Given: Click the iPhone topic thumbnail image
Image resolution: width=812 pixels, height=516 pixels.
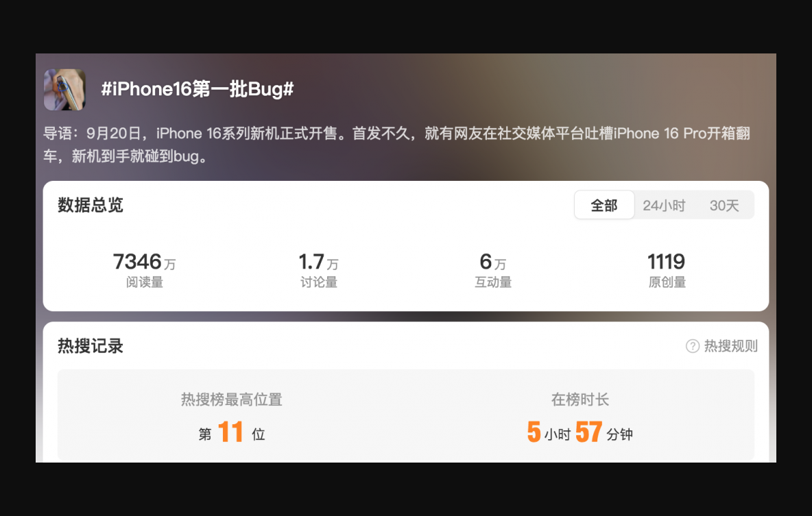Looking at the screenshot, I should [64, 90].
